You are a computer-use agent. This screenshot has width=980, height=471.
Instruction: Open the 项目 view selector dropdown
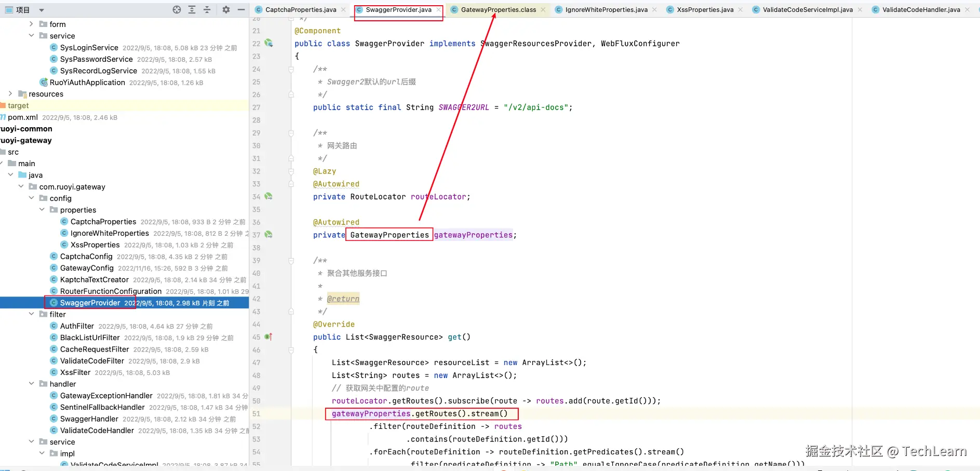click(x=42, y=10)
